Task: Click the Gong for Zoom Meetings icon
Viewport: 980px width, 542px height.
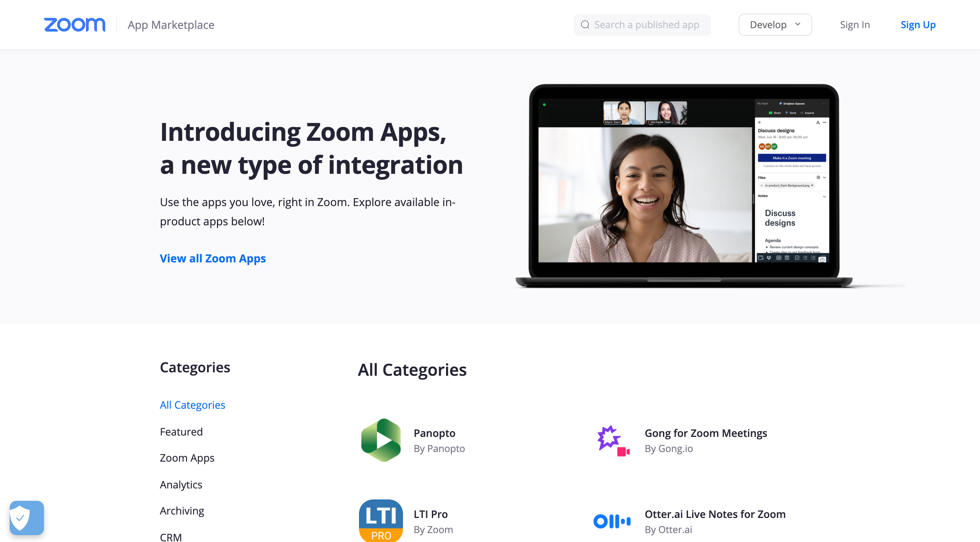Action: (612, 440)
